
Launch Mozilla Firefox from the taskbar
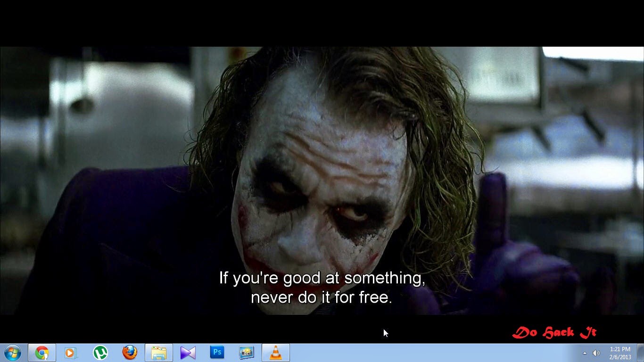coord(129,353)
